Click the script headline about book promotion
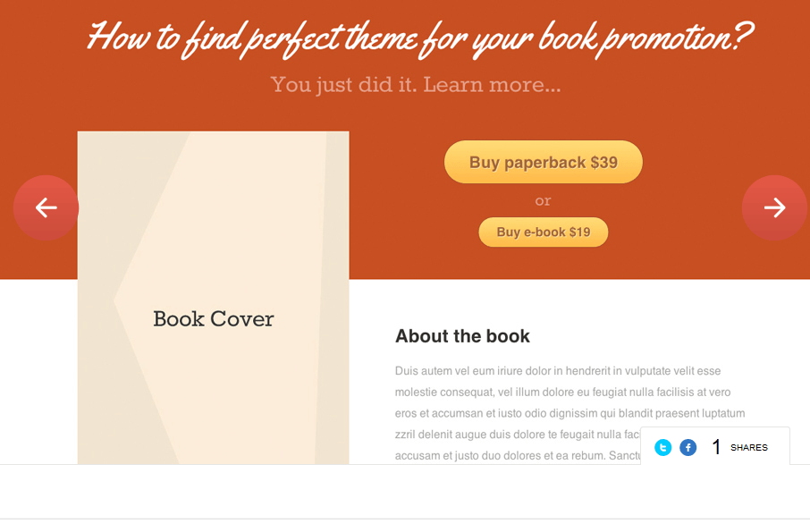Viewport: 810px width, 532px height. (x=419, y=38)
